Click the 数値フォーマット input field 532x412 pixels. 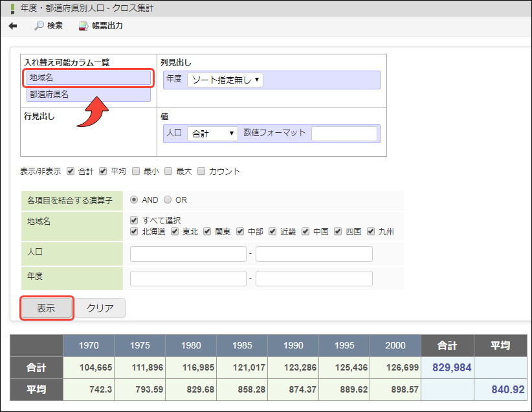pos(344,133)
